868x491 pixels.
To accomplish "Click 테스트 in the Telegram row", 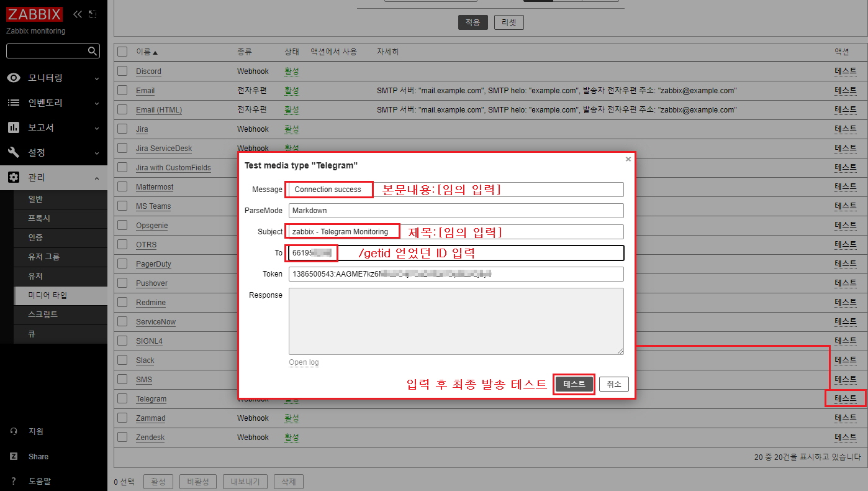I will point(846,398).
